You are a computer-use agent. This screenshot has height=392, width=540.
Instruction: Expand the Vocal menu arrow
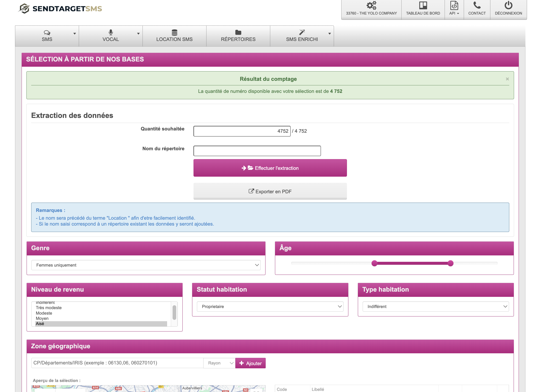138,34
